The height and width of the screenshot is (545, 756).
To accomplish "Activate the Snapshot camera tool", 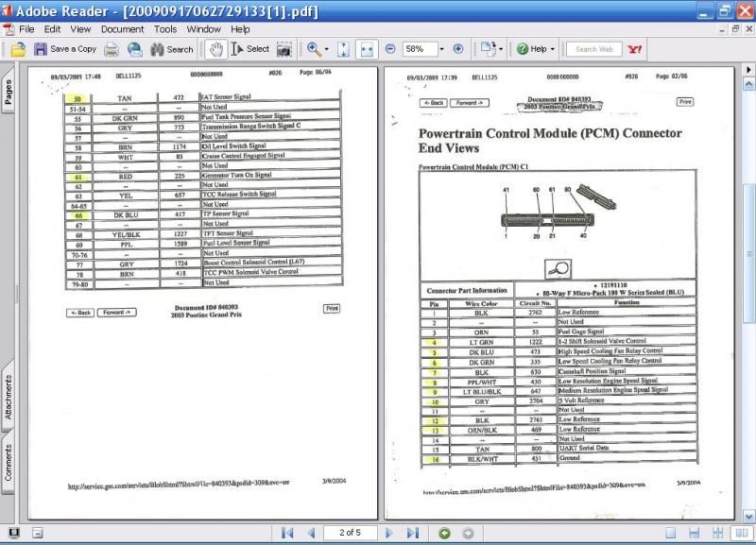I will coord(285,49).
